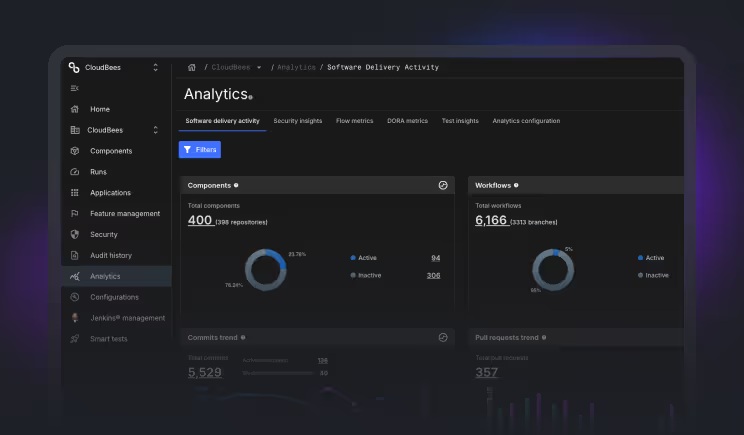The height and width of the screenshot is (435, 744).
Task: Click the Components donut chart
Action: [x=266, y=270]
